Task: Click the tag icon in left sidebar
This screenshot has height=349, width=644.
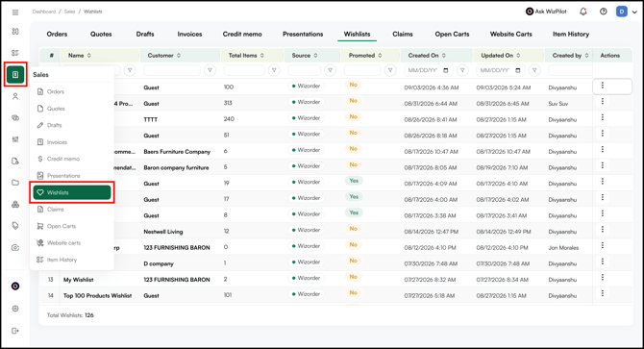Action: (15, 225)
